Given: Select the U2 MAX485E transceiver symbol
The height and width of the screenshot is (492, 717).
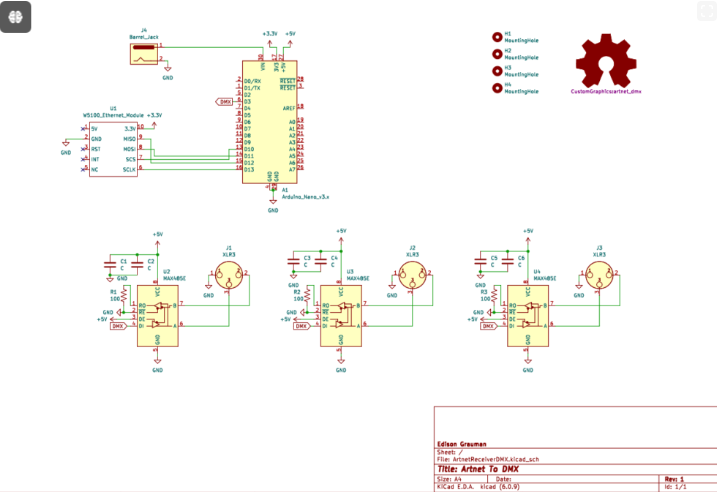Looking at the screenshot, I should coord(158,316).
